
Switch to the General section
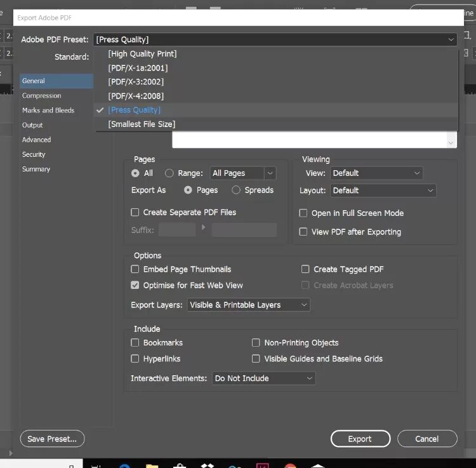[x=56, y=81]
